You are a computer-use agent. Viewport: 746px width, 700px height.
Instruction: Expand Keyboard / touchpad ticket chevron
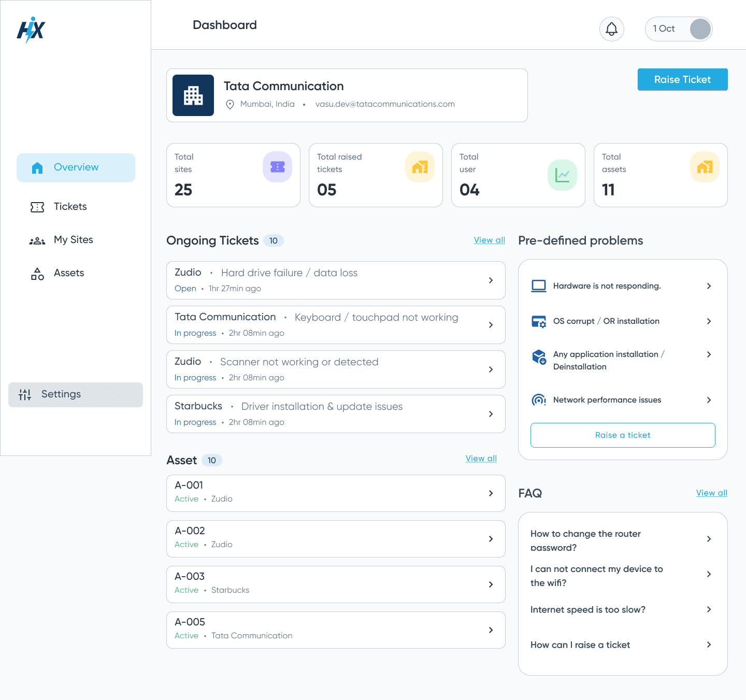(491, 325)
